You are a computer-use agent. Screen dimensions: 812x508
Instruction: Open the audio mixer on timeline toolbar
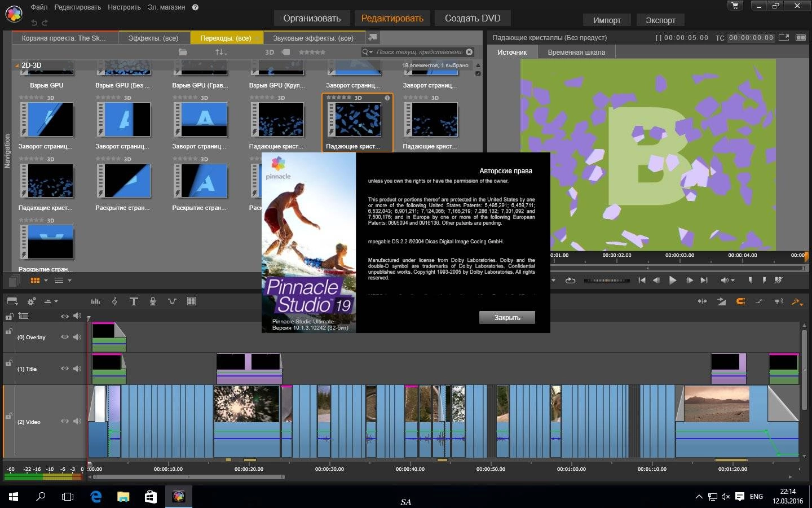point(95,301)
